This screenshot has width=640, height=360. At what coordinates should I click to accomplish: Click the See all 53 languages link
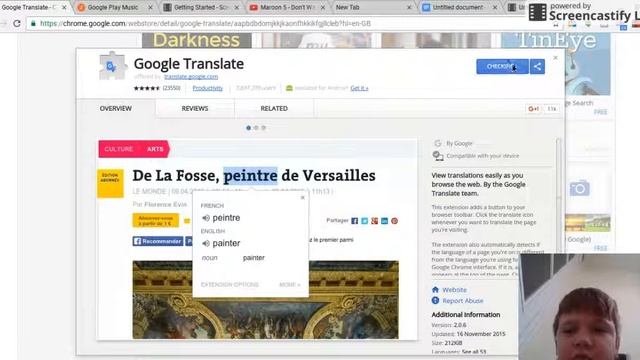[x=474, y=352]
